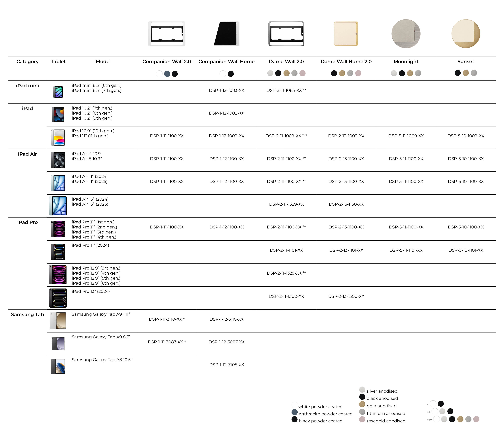Click the Samsung Galaxy Tab A8 tablet icon
Image resolution: width=504 pixels, height=445 pixels.
click(x=58, y=366)
